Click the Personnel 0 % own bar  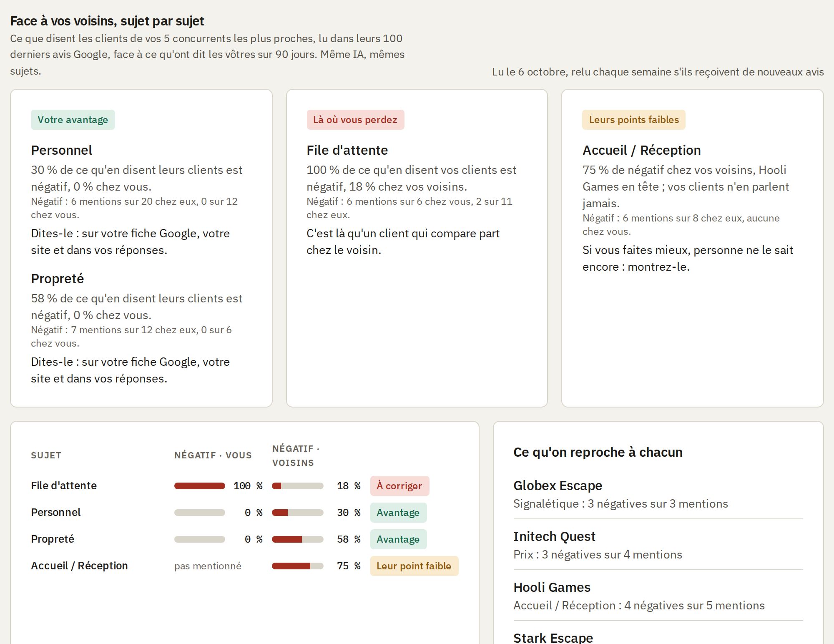(x=200, y=513)
